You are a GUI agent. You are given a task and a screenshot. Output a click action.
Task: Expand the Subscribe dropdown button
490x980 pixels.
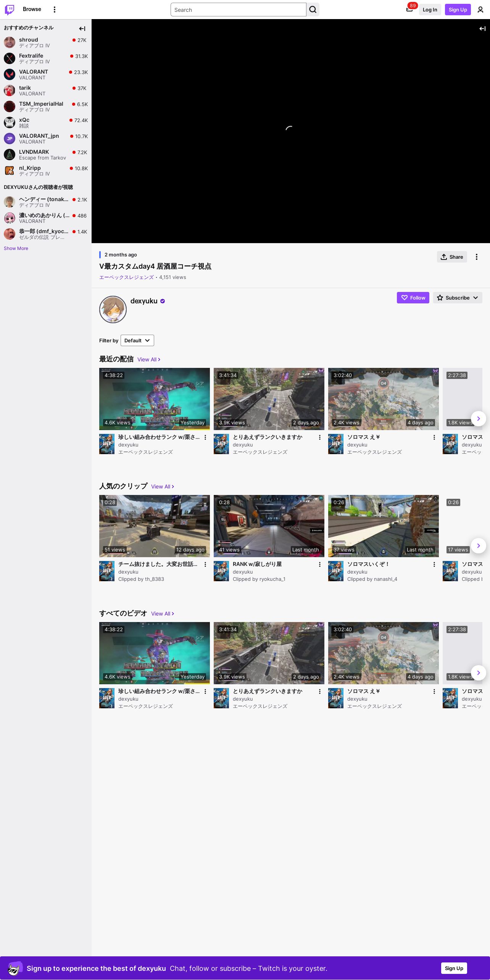[458, 298]
